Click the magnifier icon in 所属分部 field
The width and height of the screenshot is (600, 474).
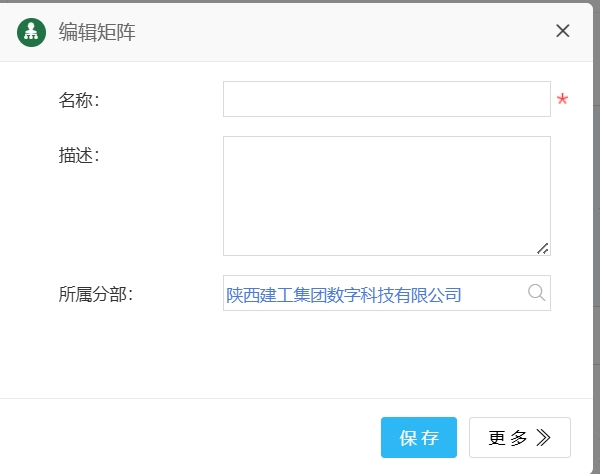click(536, 293)
